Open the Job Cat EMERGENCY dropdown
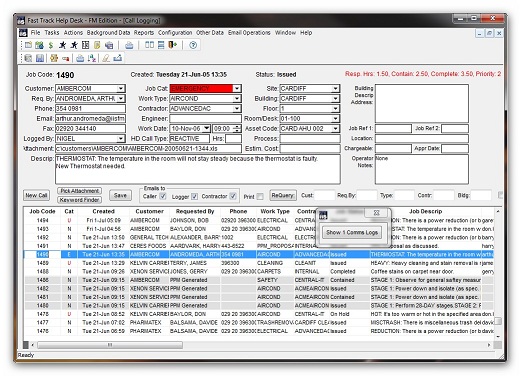Screen dimensions: 521x376 pyautogui.click(x=237, y=88)
